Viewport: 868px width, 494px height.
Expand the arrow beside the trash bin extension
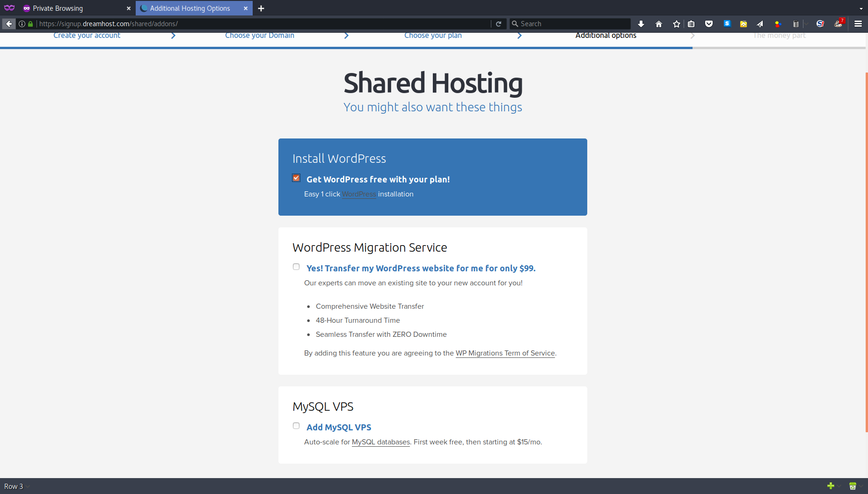[x=807, y=24]
